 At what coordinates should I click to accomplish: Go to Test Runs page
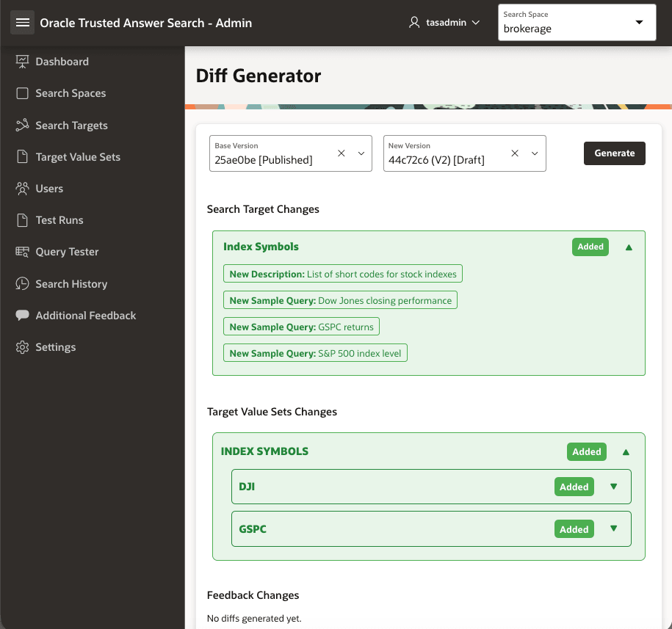pos(59,220)
